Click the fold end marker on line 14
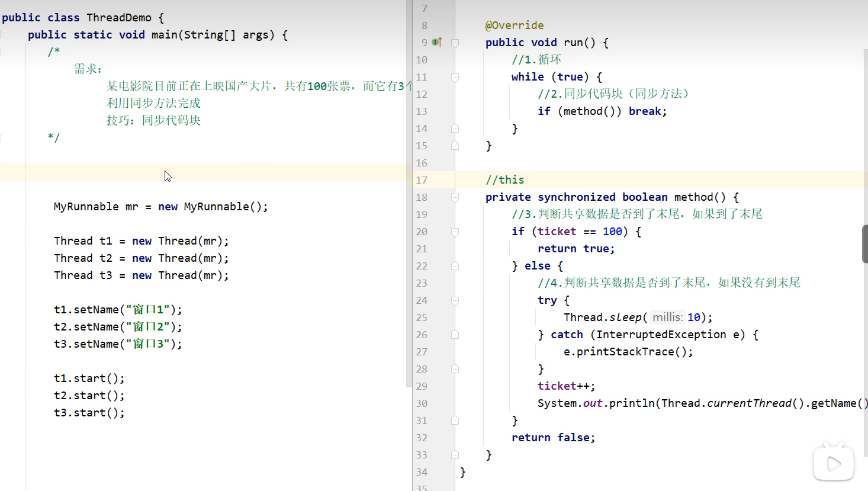Screen dimensions: 868x491 (x=455, y=129)
